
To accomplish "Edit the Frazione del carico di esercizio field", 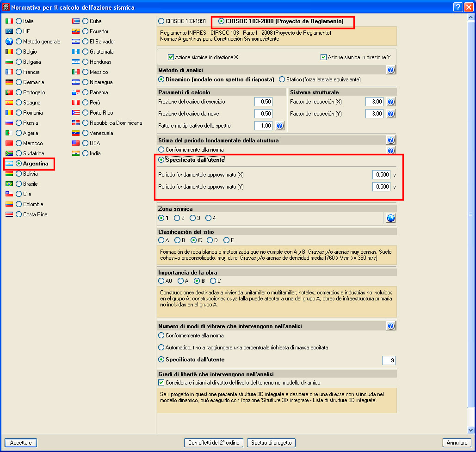I will click(x=264, y=102).
